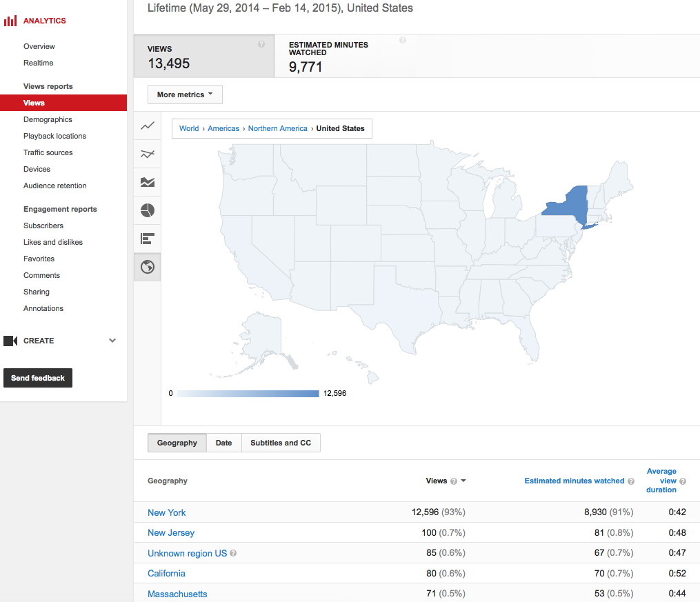Select the interactive map view icon

pyautogui.click(x=147, y=267)
